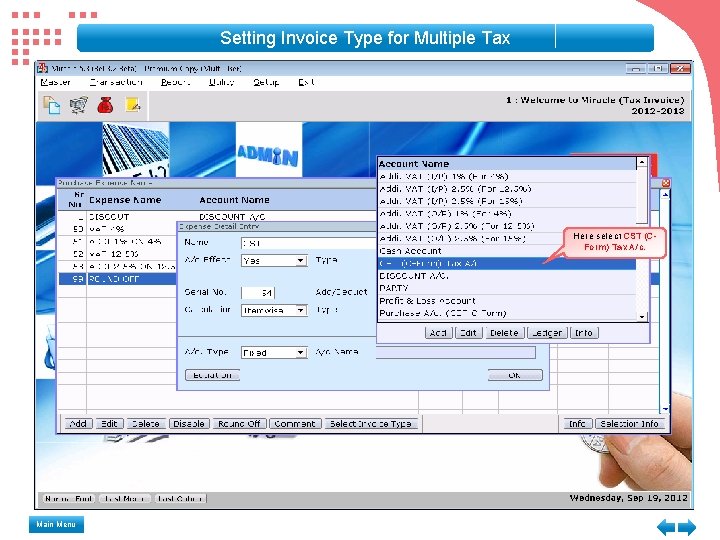Expand the Calculation Itemwise dropdown
This screenshot has width=720, height=540.
pyautogui.click(x=300, y=310)
